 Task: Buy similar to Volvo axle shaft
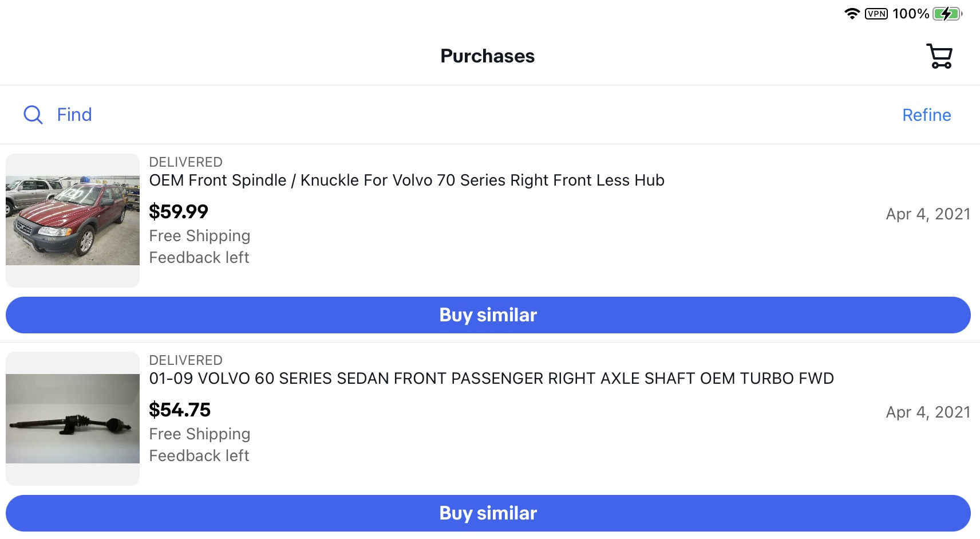[488, 513]
